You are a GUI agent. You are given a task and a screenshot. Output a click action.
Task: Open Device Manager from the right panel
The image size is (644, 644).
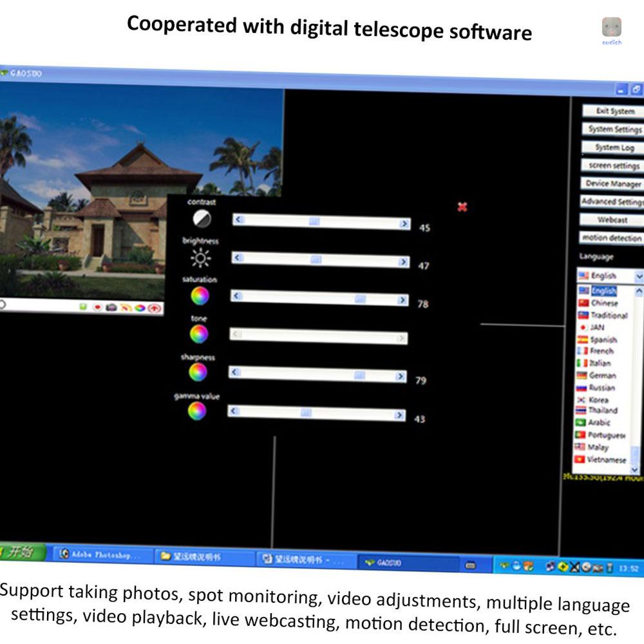(612, 184)
